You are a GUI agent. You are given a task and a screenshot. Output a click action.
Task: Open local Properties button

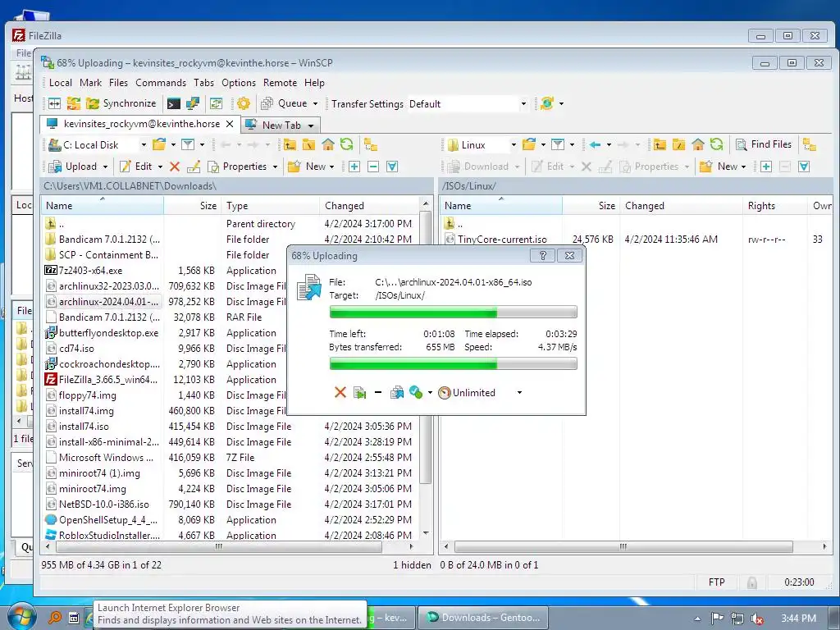click(x=237, y=167)
